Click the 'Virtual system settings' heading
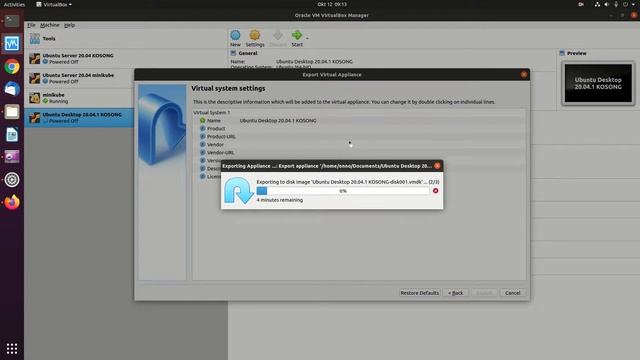The width and height of the screenshot is (640, 360). [x=228, y=88]
